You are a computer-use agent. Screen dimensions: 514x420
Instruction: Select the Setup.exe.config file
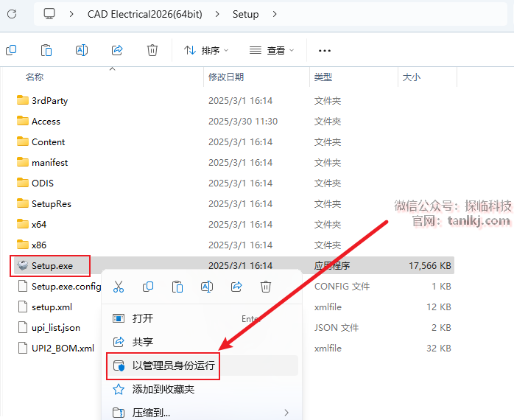pos(66,287)
